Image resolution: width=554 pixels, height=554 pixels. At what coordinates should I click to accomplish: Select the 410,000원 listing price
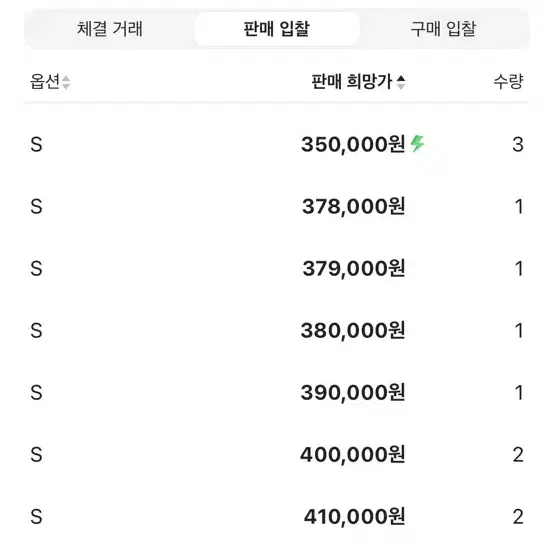pyautogui.click(x=354, y=517)
